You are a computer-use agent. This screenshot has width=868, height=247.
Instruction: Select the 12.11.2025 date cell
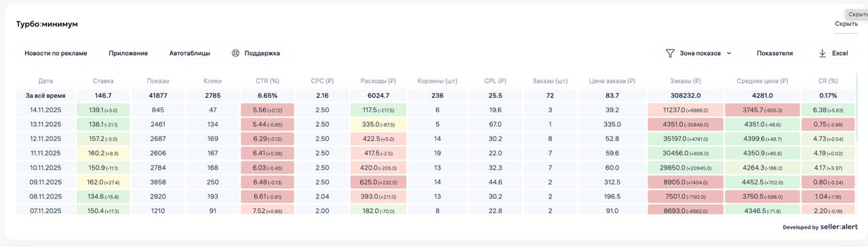coord(45,139)
